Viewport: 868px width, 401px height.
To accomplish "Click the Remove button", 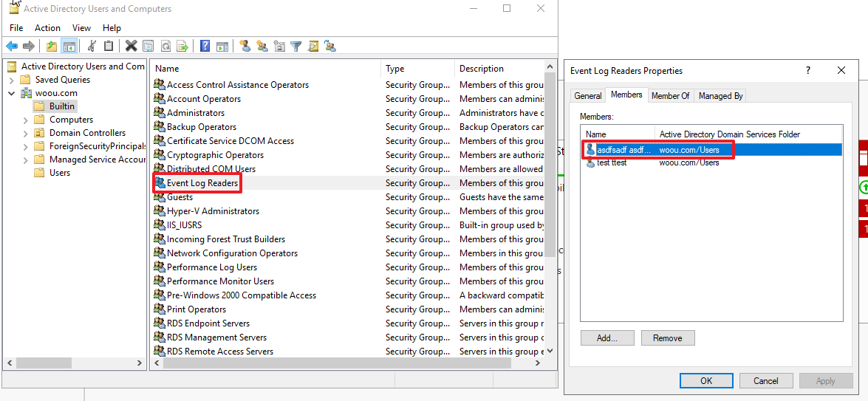I will pyautogui.click(x=668, y=338).
